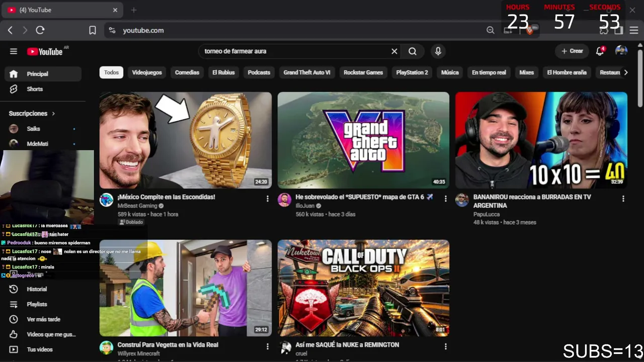Select the Rockstar Games filter chip
Viewport: 644px width, 362px height.
(363, 72)
